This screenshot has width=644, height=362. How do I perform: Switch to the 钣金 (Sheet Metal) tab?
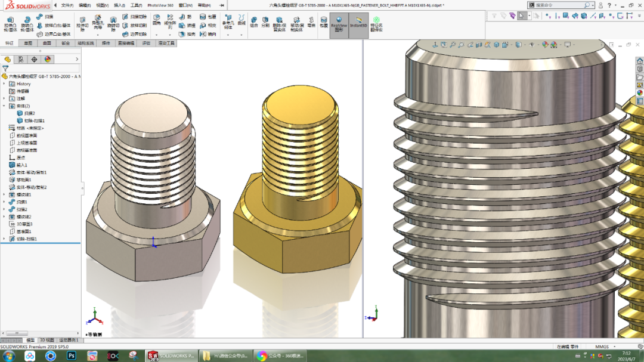point(66,42)
